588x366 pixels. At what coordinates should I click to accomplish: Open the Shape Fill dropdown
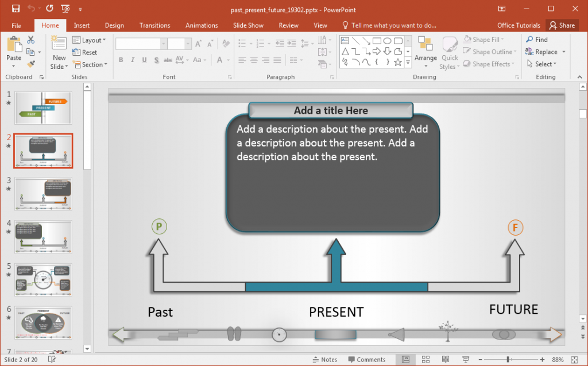coord(486,39)
